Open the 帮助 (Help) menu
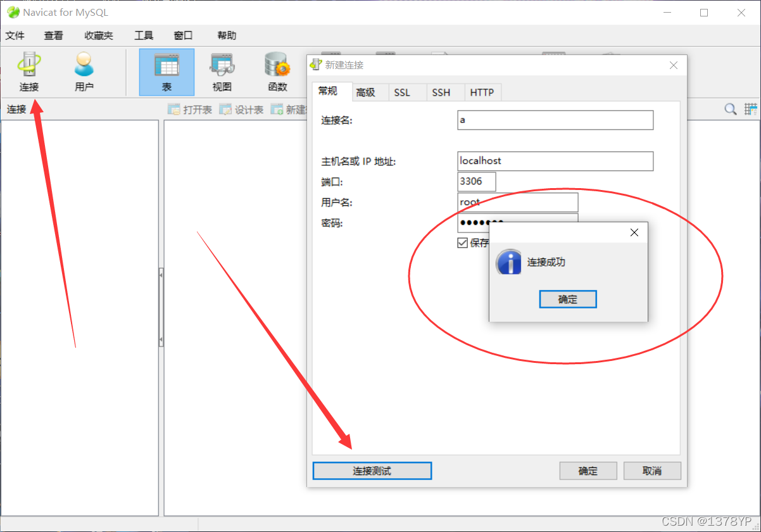761x532 pixels. [x=227, y=35]
